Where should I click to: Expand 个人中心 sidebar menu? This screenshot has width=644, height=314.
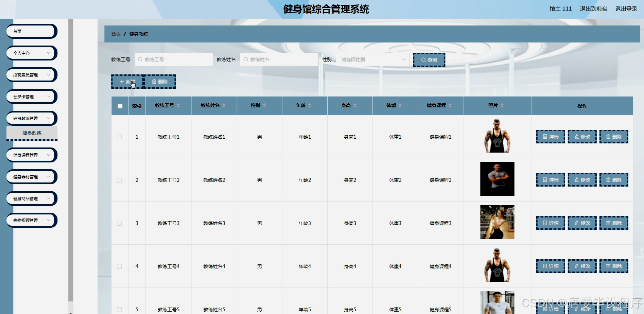pos(32,53)
